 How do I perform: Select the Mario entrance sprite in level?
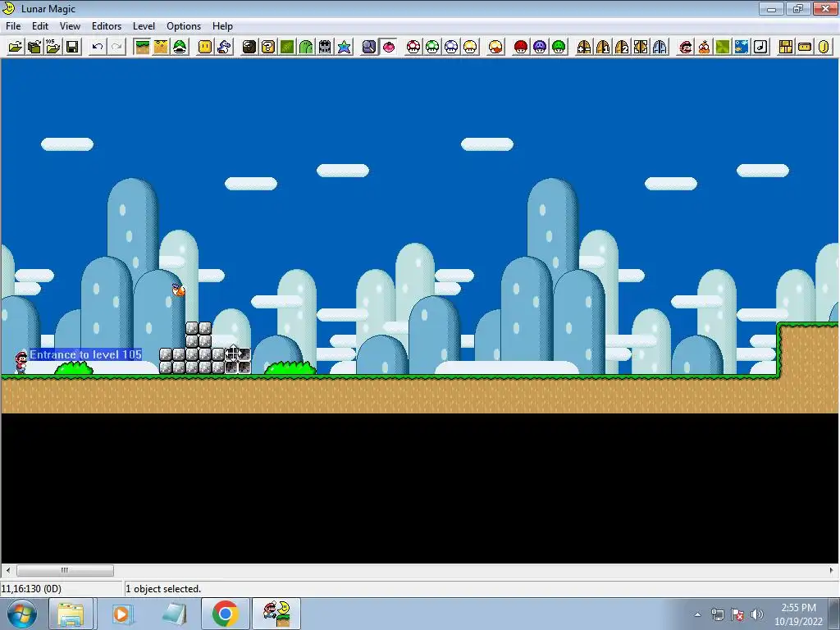click(21, 362)
